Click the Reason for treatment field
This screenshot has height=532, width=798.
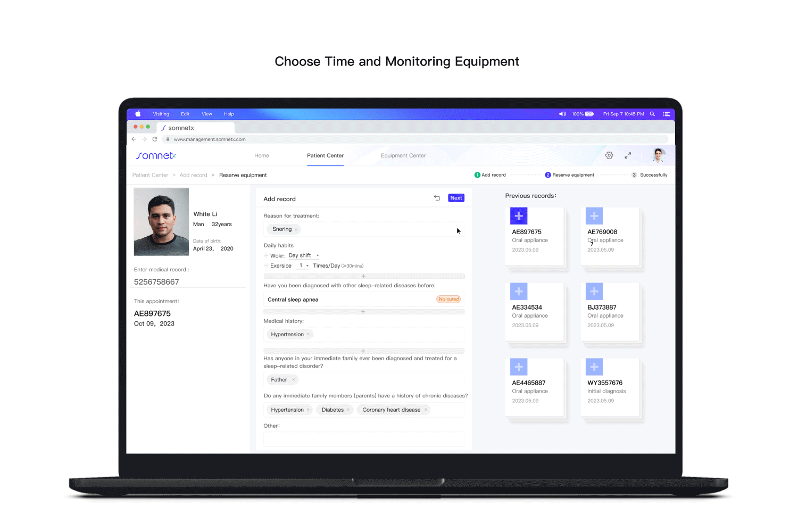[x=364, y=229]
